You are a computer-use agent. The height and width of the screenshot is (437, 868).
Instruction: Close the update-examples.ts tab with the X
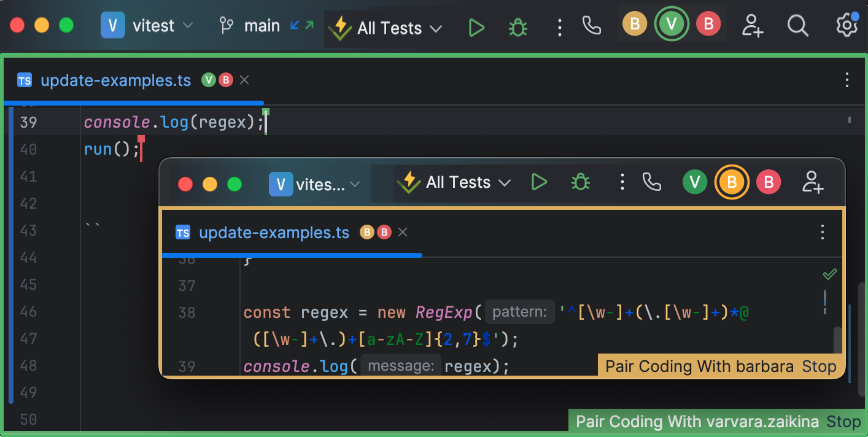click(244, 80)
